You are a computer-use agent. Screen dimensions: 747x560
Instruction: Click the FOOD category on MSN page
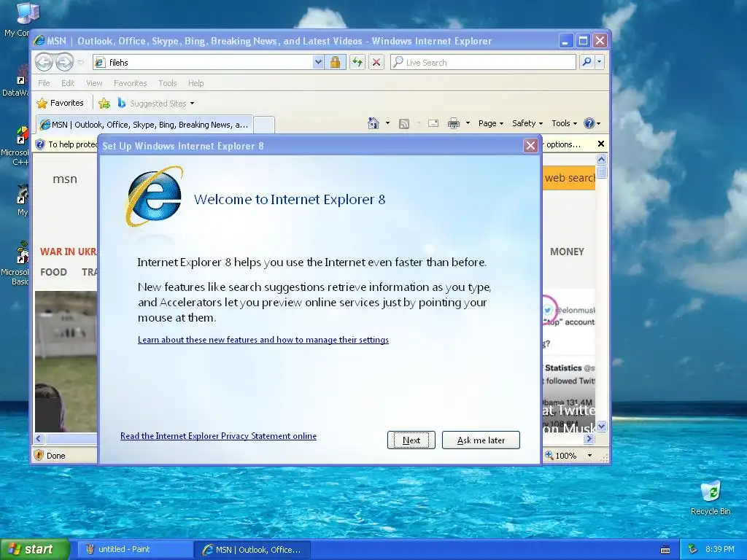coord(53,272)
